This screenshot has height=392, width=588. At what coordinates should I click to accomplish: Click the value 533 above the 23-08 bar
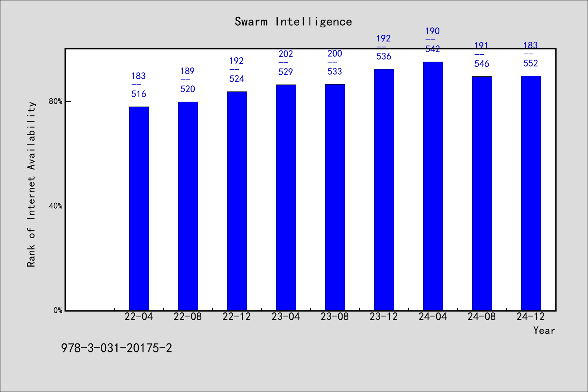tap(335, 71)
